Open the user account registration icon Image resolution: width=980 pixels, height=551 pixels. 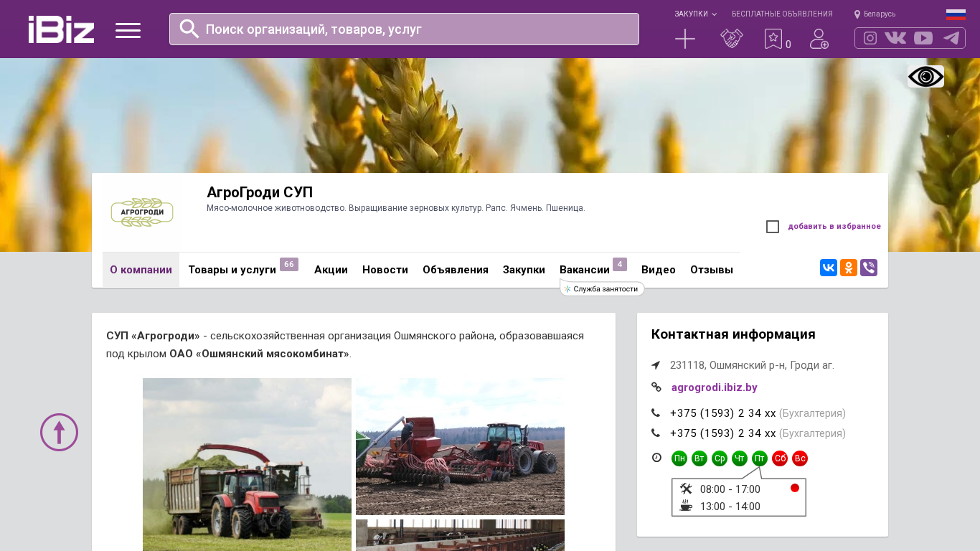click(x=819, y=39)
